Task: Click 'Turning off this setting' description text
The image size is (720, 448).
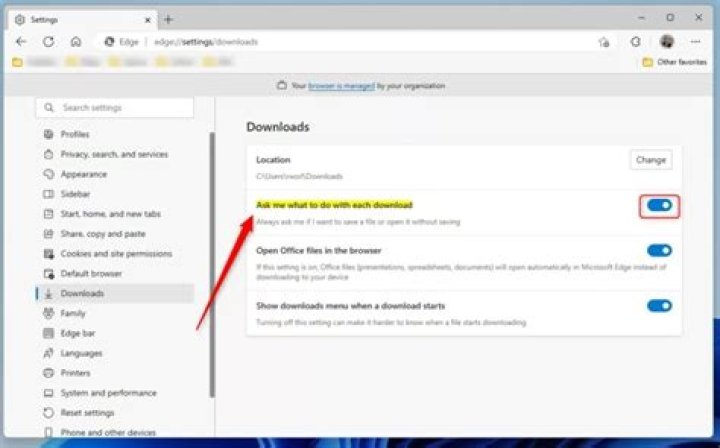Action: [391, 323]
